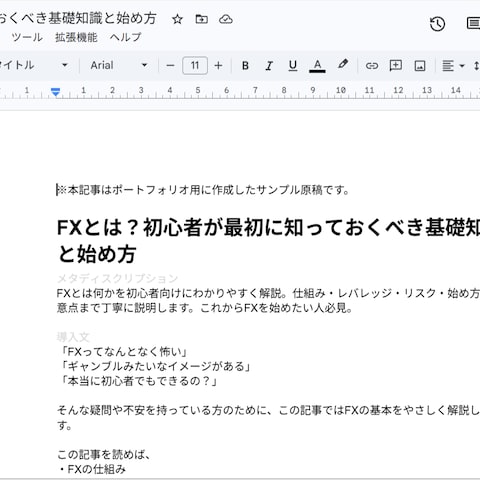The width and height of the screenshot is (480, 480).
Task: Click description line starting FXとは何かを初心者向けに
Action: point(268,293)
